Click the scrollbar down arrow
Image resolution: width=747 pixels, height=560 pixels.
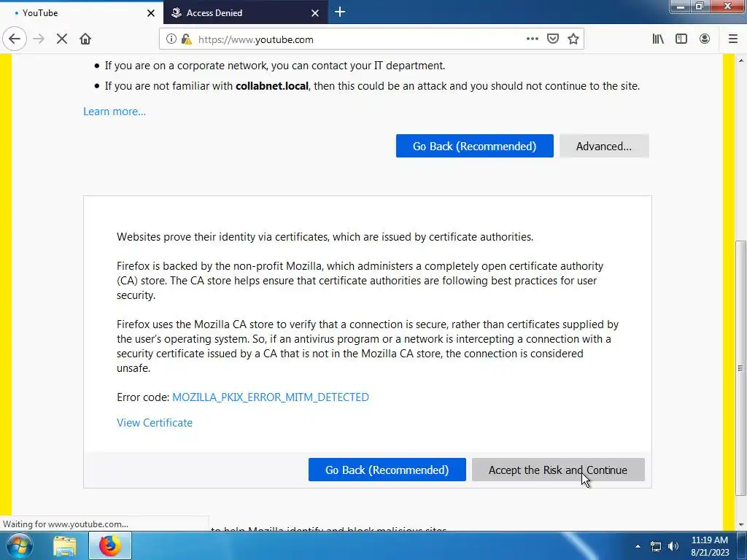click(x=741, y=525)
